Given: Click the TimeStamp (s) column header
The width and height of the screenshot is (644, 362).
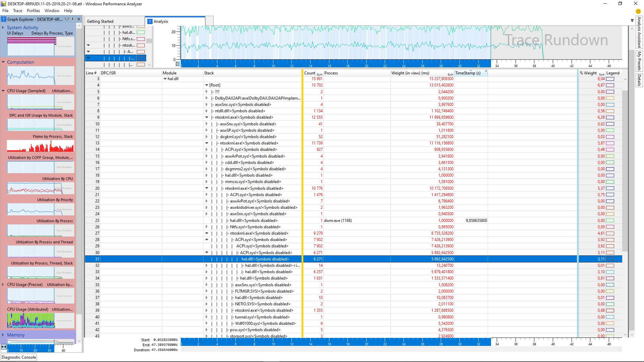Looking at the screenshot, I should [x=471, y=73].
